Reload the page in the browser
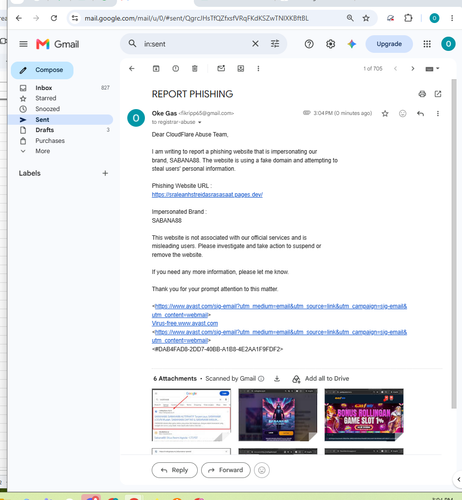Image resolution: width=462 pixels, height=500 pixels. tap(54, 18)
